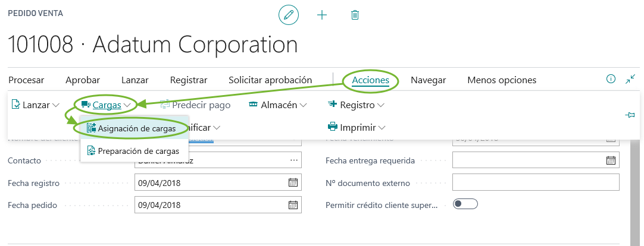
Task: Click the pencil edit icon
Action: click(x=289, y=15)
